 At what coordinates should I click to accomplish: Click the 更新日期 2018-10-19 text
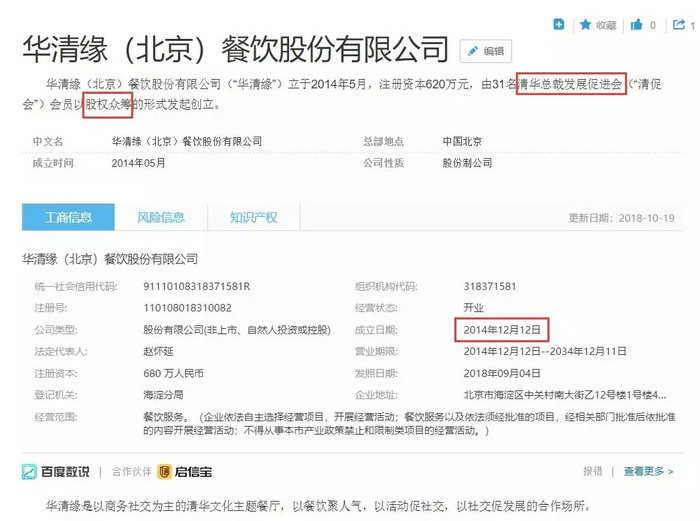pyautogui.click(x=621, y=218)
